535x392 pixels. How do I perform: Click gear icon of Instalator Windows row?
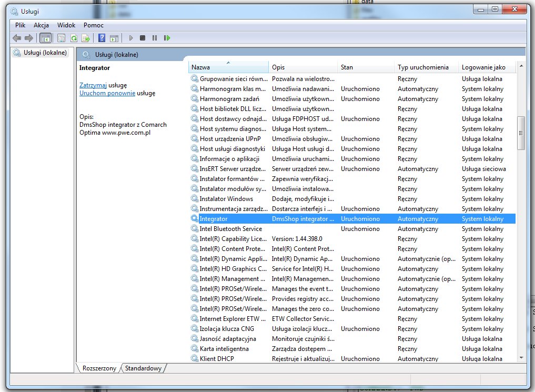[x=195, y=198]
